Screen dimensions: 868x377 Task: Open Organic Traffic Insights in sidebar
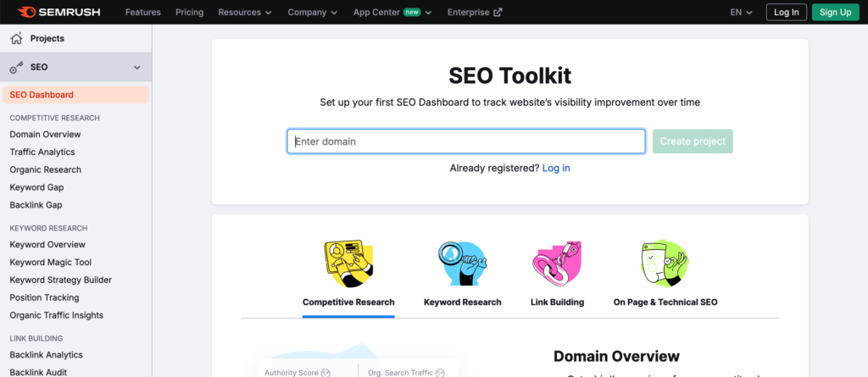pos(57,315)
